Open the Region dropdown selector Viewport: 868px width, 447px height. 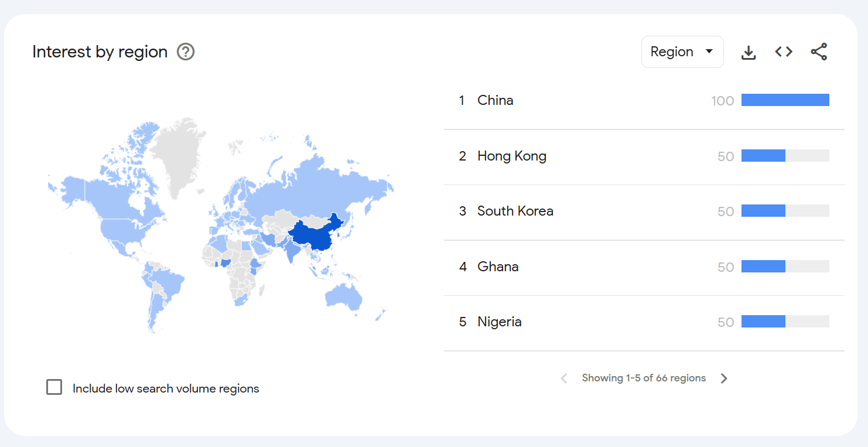click(x=682, y=52)
